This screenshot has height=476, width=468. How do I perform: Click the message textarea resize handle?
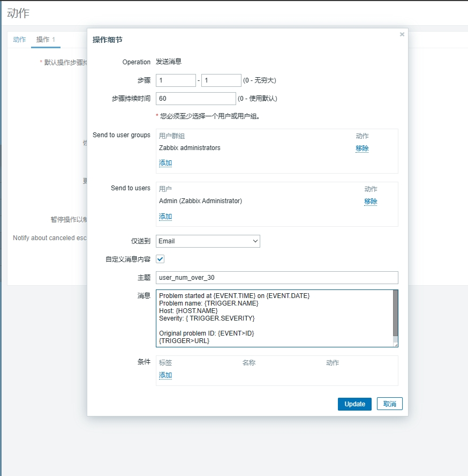tap(396, 345)
